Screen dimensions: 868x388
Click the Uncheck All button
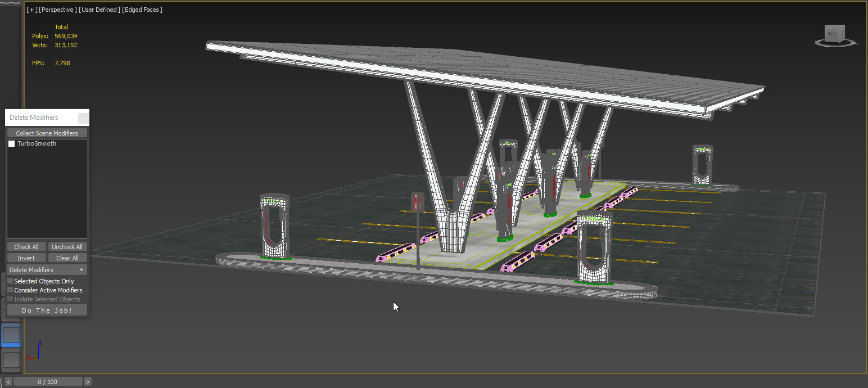67,246
